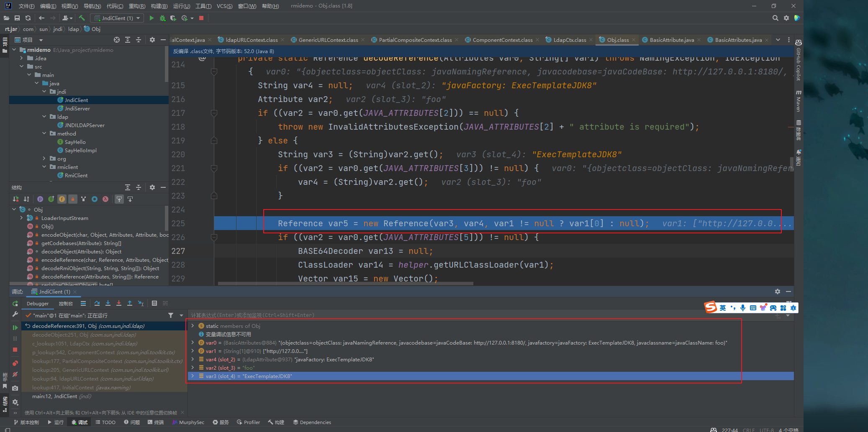Click the Rerun JndiClient icon in debug panel
868x432 pixels.
point(15,303)
